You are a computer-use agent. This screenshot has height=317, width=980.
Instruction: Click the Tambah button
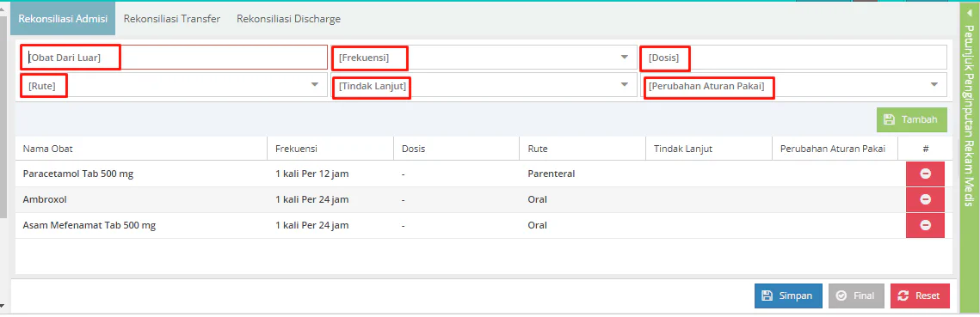[x=911, y=119]
